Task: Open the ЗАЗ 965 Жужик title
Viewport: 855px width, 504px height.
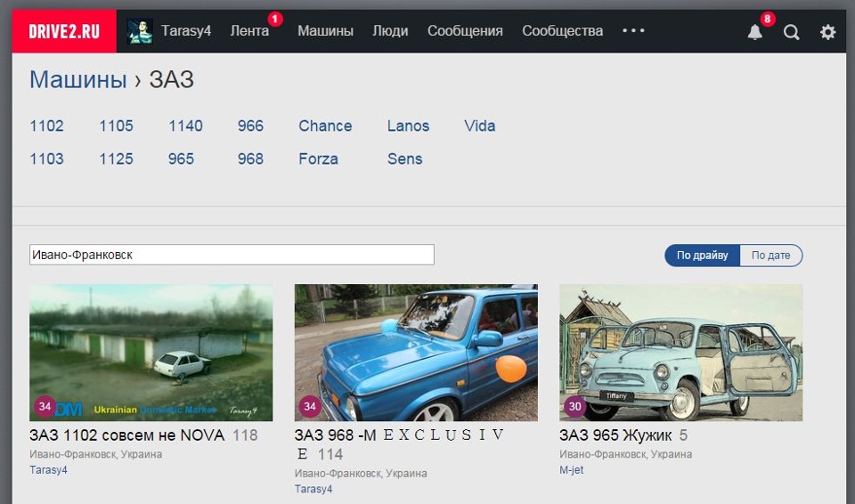Action: click(x=615, y=435)
